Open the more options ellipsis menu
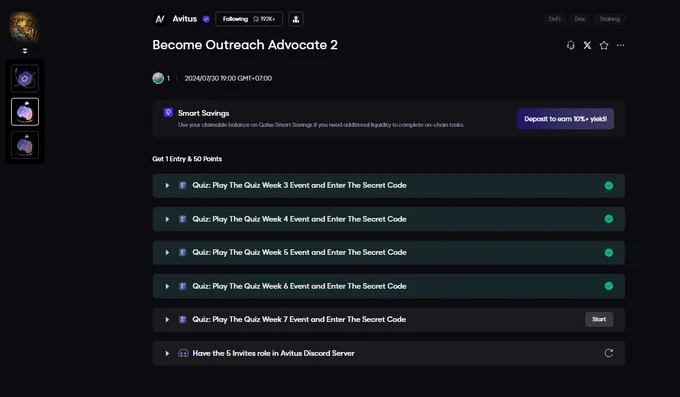The height and width of the screenshot is (397, 680). pos(621,45)
